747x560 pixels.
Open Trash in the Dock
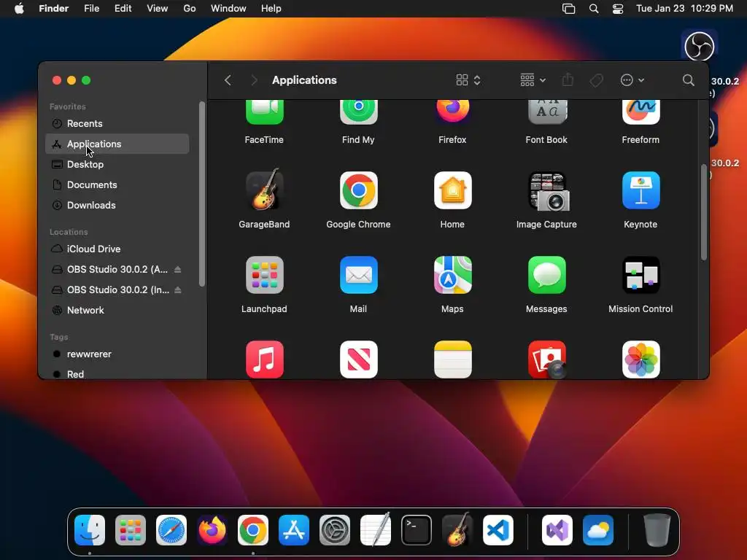pyautogui.click(x=657, y=530)
